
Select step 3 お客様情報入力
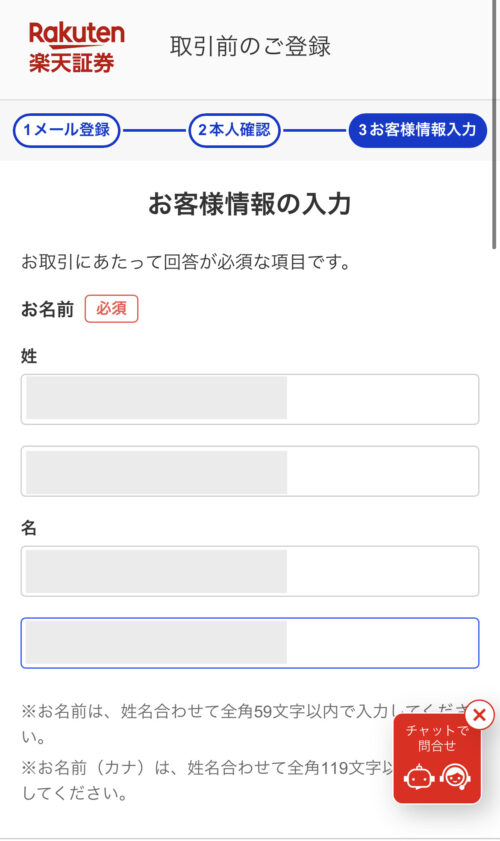[x=417, y=130]
